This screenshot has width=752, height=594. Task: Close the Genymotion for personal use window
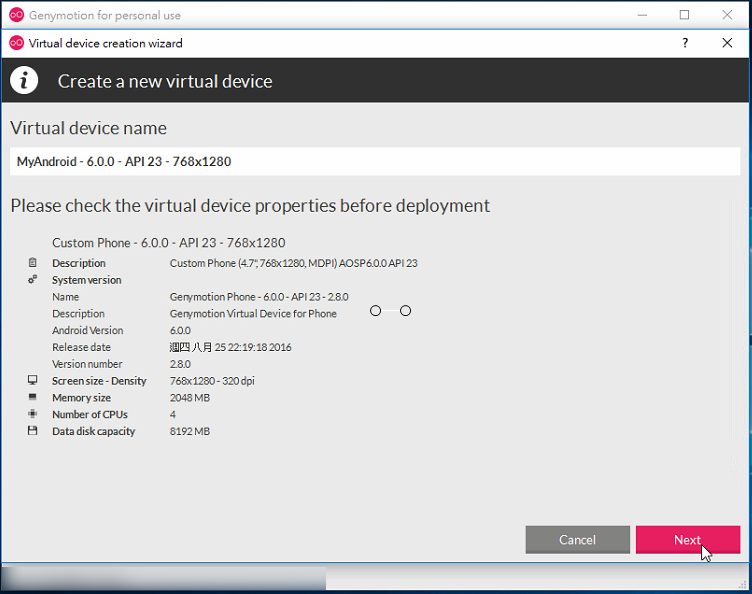[727, 15]
